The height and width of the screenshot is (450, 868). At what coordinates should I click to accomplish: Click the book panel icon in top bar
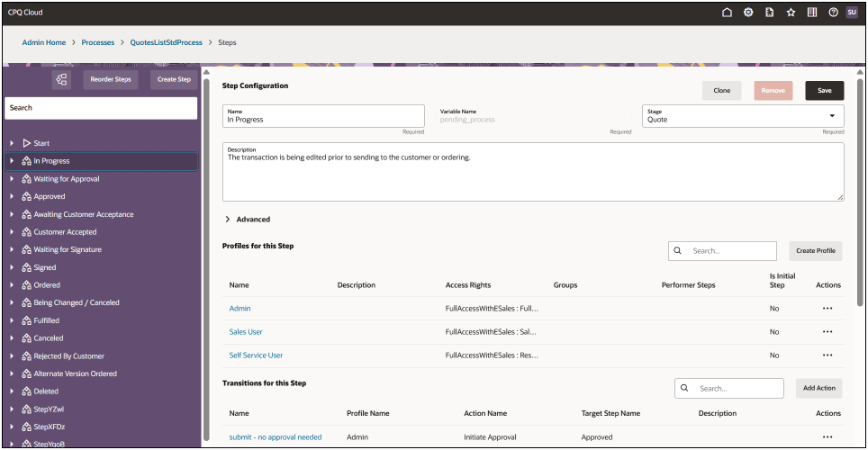click(x=811, y=13)
